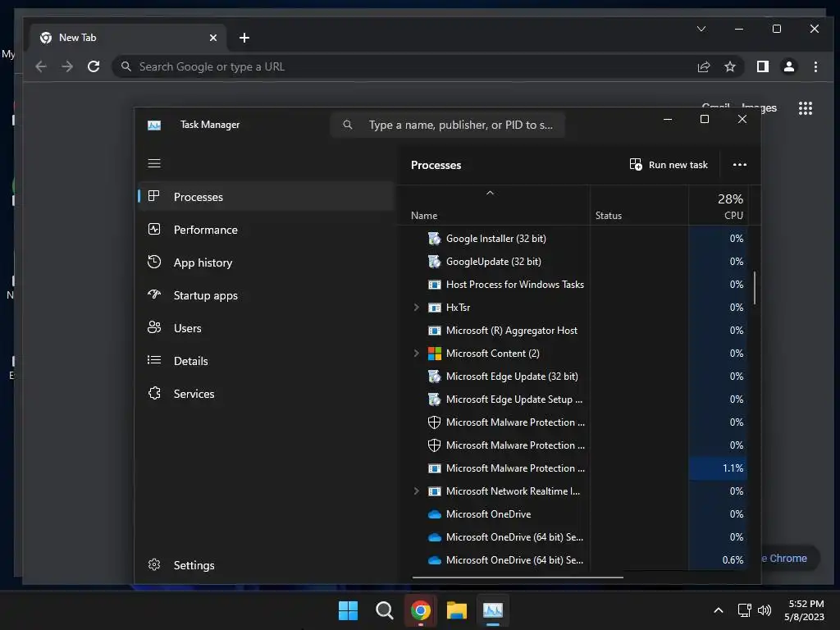The height and width of the screenshot is (630, 840).
Task: Click the Details list icon
Action: click(x=154, y=360)
